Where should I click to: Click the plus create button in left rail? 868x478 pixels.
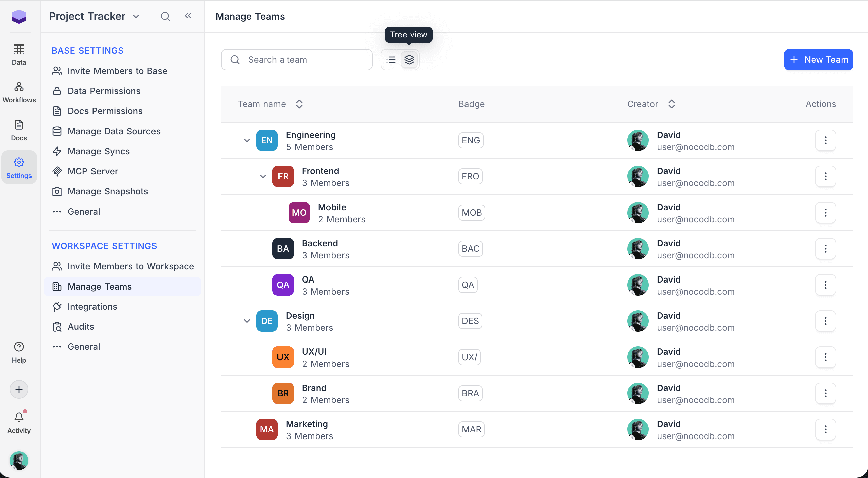19,390
